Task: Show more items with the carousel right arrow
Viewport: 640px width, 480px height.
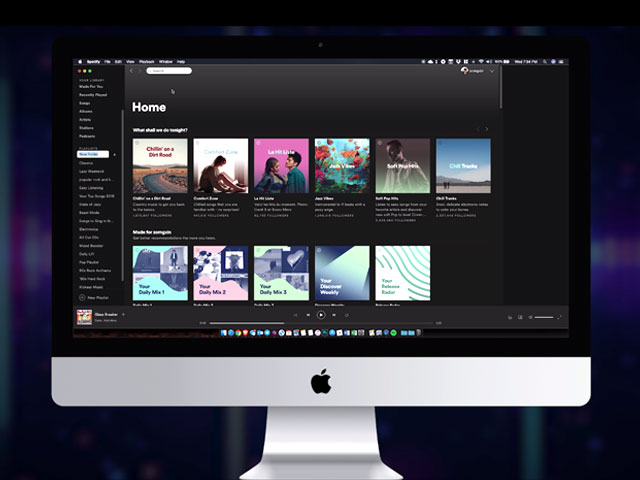Action: 487,129
